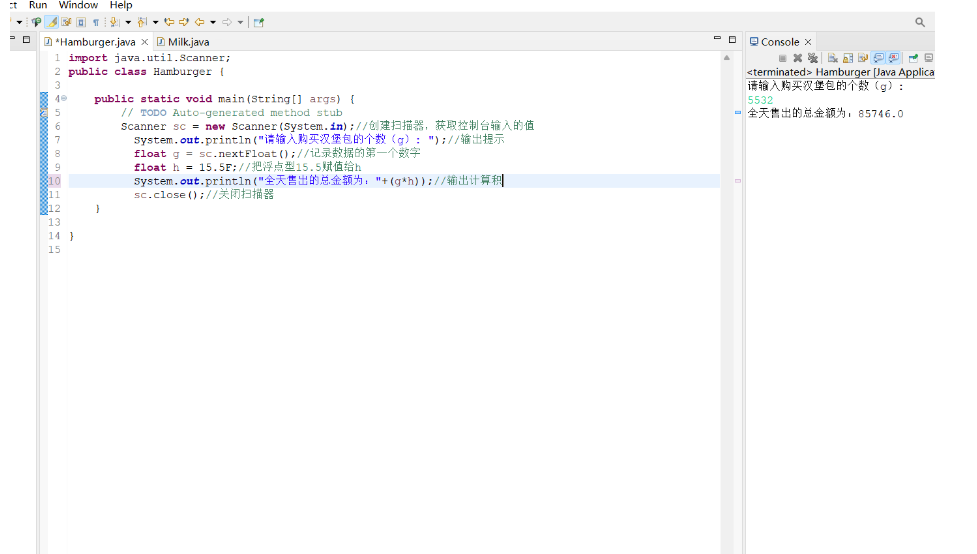Go to Previous Annotation
The width and height of the screenshot is (977, 554).
click(142, 22)
